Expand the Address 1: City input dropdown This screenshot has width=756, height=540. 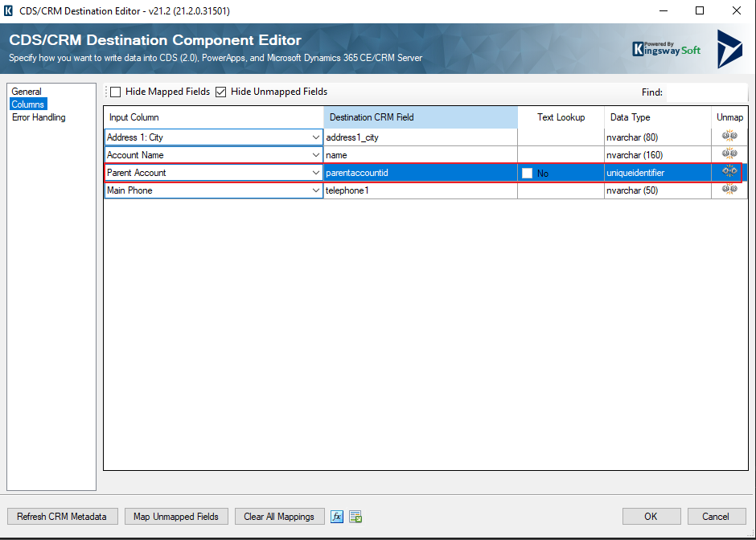click(x=315, y=137)
